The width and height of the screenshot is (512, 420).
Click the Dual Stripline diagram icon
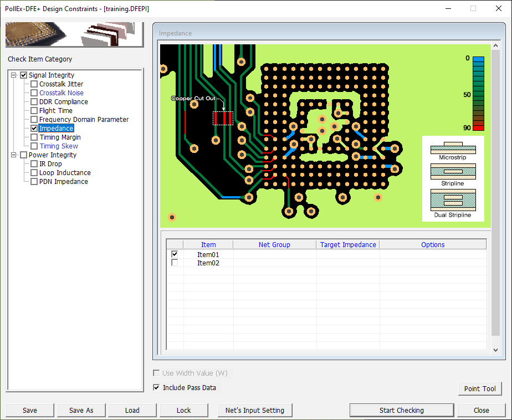453,199
